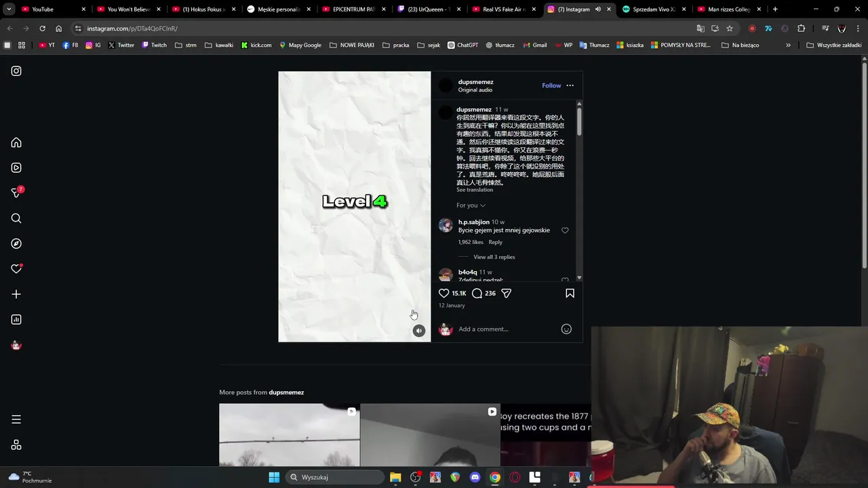This screenshot has width=868, height=488.
Task: Open the More hamburger menu in sidebar
Action: [16, 420]
